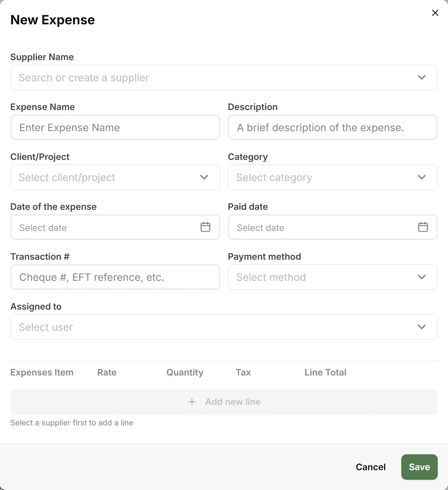The width and height of the screenshot is (448, 490).
Task: Click the Expense Name input field
Action: (115, 127)
